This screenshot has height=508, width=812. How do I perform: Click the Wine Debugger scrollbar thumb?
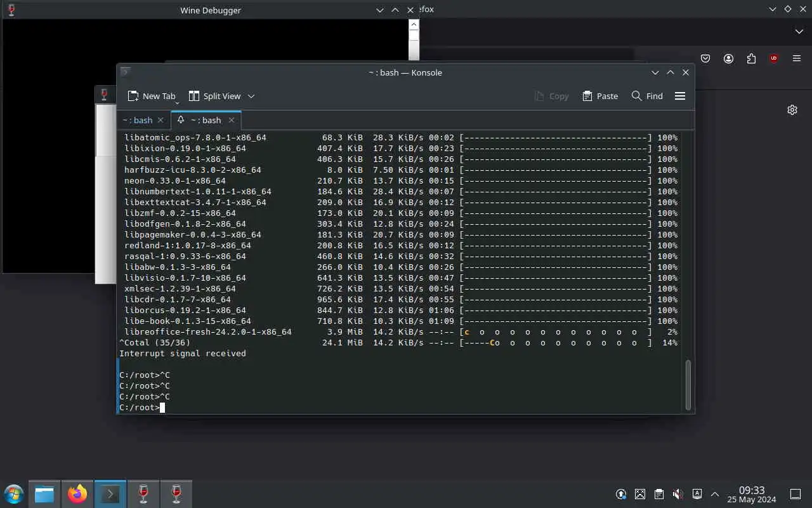(414, 36)
